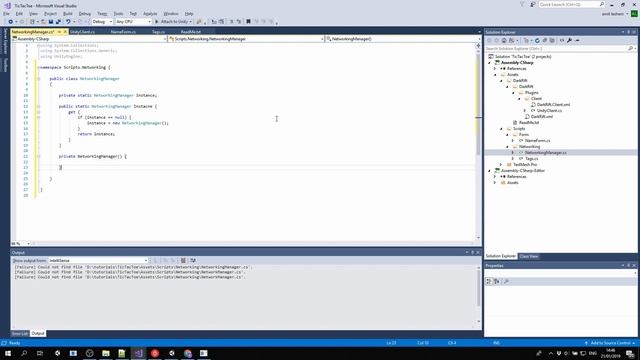Screen dimensions: 640x360
Task: Expand the NameForm.cs tree node
Action: click(x=513, y=140)
